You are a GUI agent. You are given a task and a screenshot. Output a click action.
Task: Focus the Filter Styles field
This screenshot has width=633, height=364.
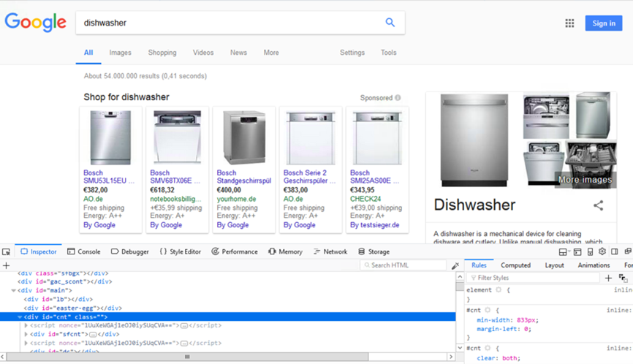(533, 278)
